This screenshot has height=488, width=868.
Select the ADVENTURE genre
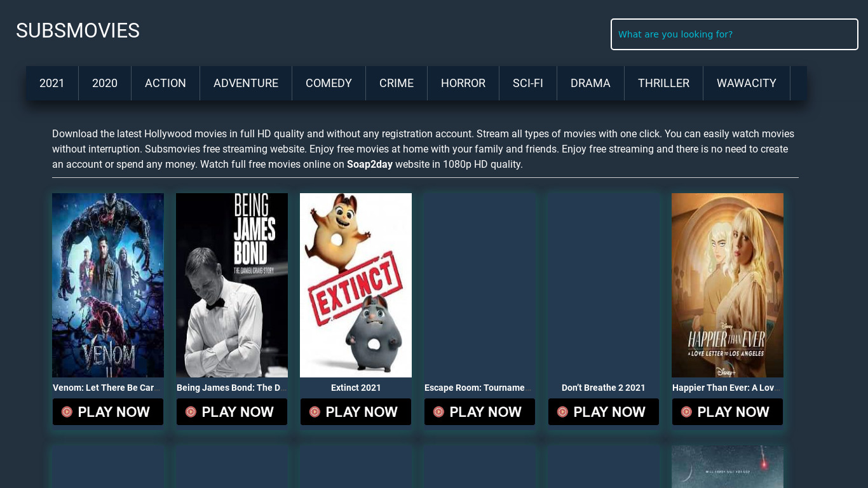pyautogui.click(x=246, y=83)
